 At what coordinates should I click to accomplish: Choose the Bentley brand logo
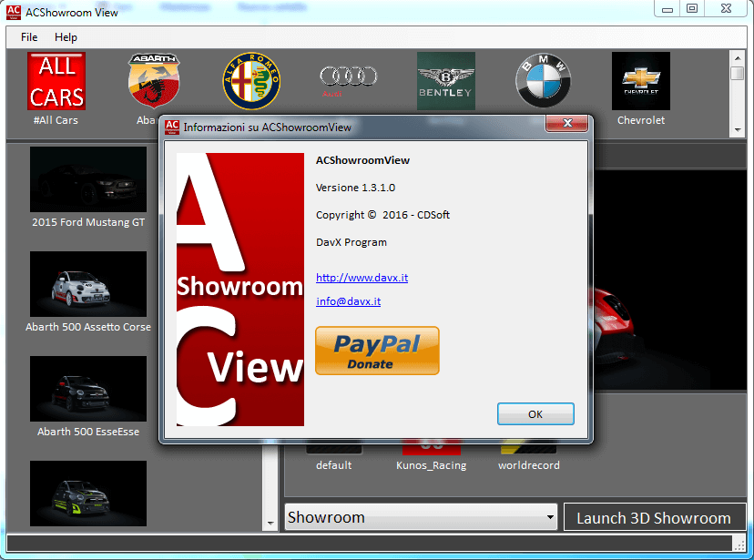coord(446,81)
